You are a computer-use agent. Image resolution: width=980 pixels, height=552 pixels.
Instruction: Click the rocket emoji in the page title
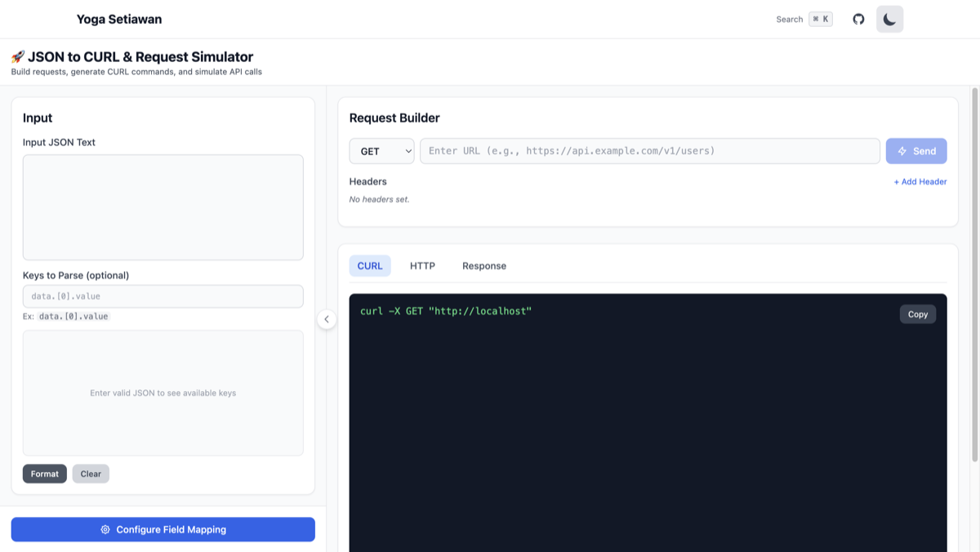19,56
